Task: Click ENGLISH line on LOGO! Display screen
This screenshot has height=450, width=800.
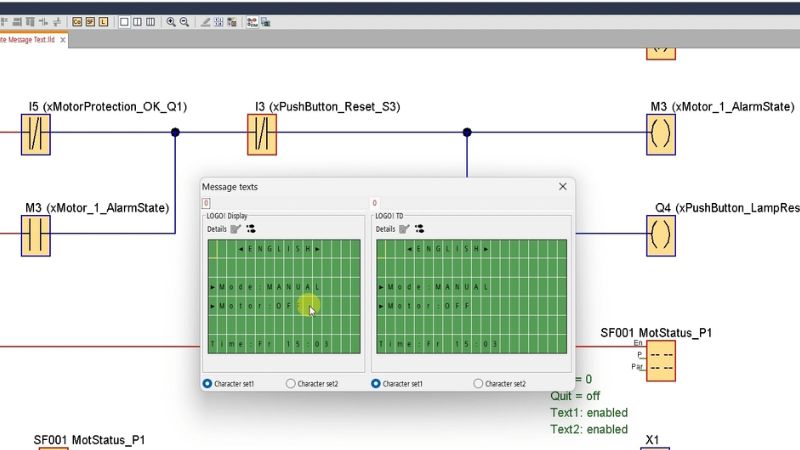Action: (280, 249)
